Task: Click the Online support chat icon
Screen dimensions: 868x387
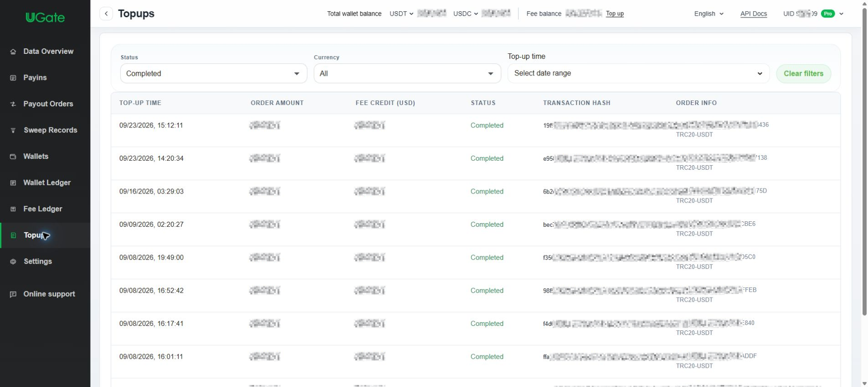Action: click(x=13, y=294)
